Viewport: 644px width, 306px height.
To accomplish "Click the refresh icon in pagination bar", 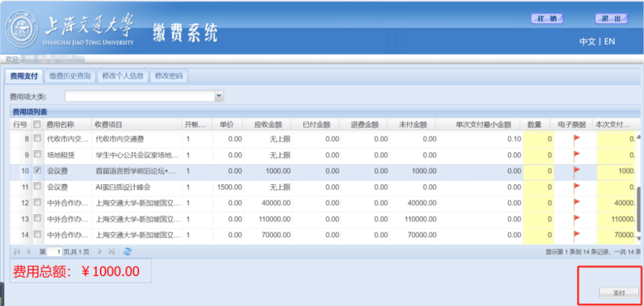I will pos(128,252).
